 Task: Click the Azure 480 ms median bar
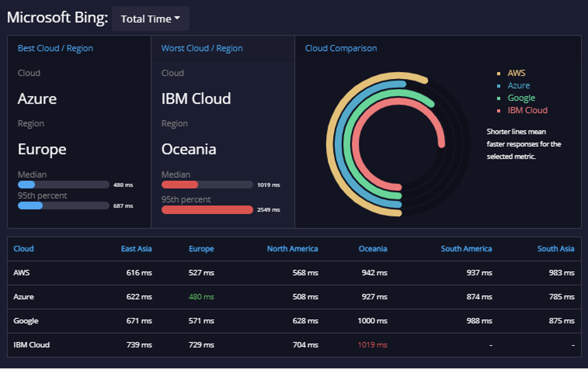pos(63,184)
